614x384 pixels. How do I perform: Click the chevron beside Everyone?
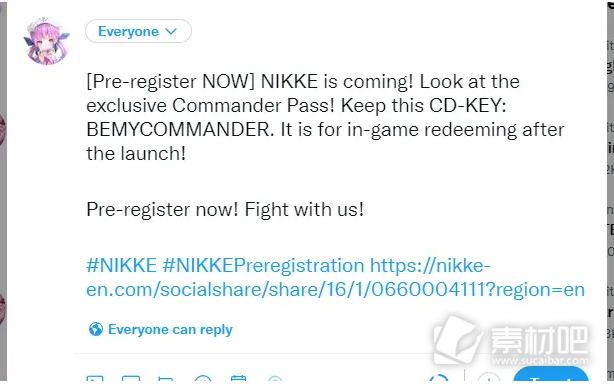coord(172,31)
